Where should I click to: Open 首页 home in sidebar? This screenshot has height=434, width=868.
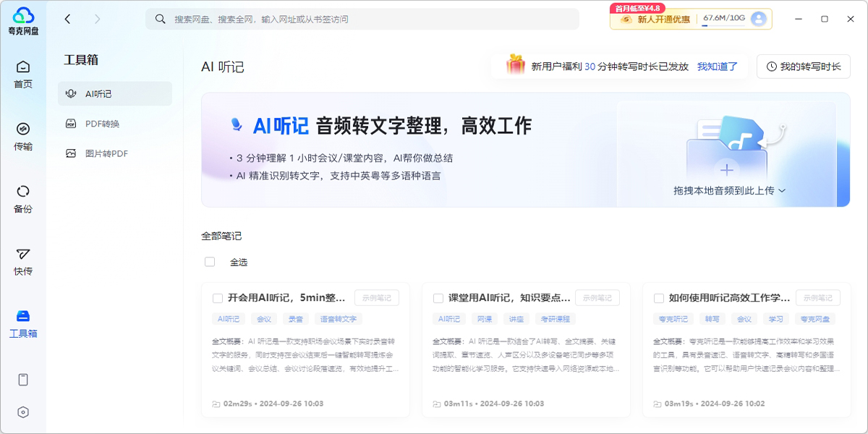(23, 75)
